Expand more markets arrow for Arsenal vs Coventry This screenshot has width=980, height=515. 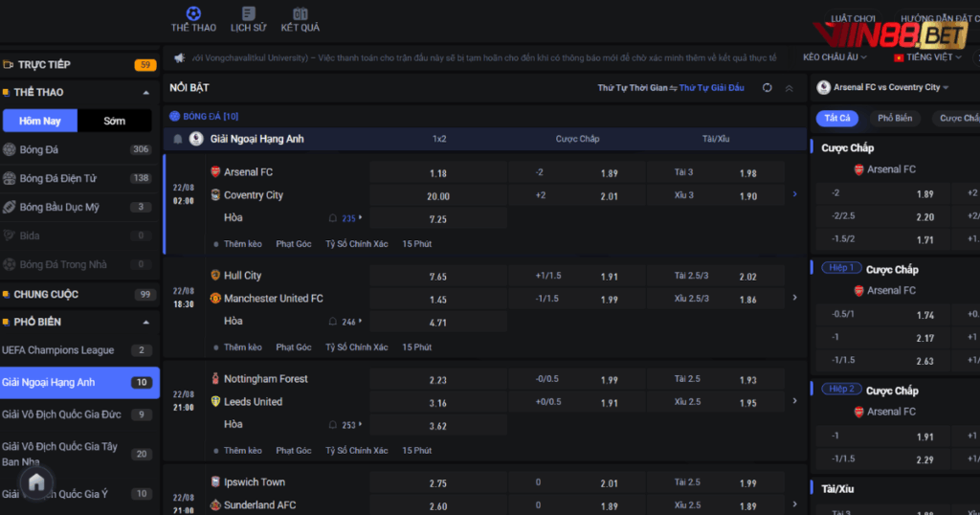[795, 194]
